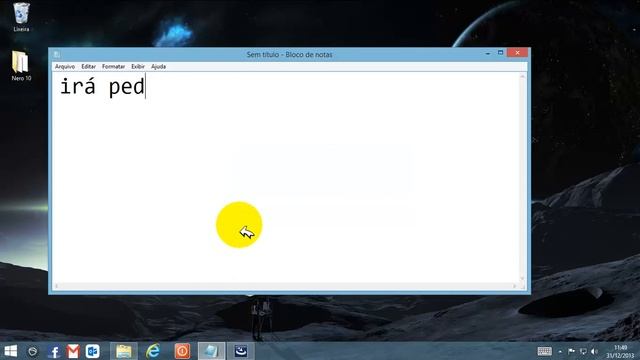640x360 pixels.
Task: Click the Notepad system menu icon in title bar
Action: (57, 54)
